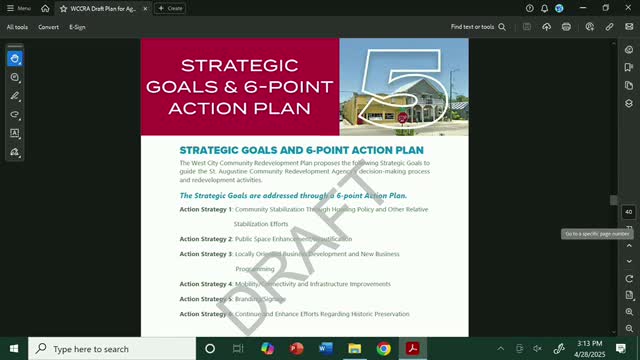This screenshot has height=360, width=640.
Task: Open the E-Sign menu
Action: coord(77,27)
